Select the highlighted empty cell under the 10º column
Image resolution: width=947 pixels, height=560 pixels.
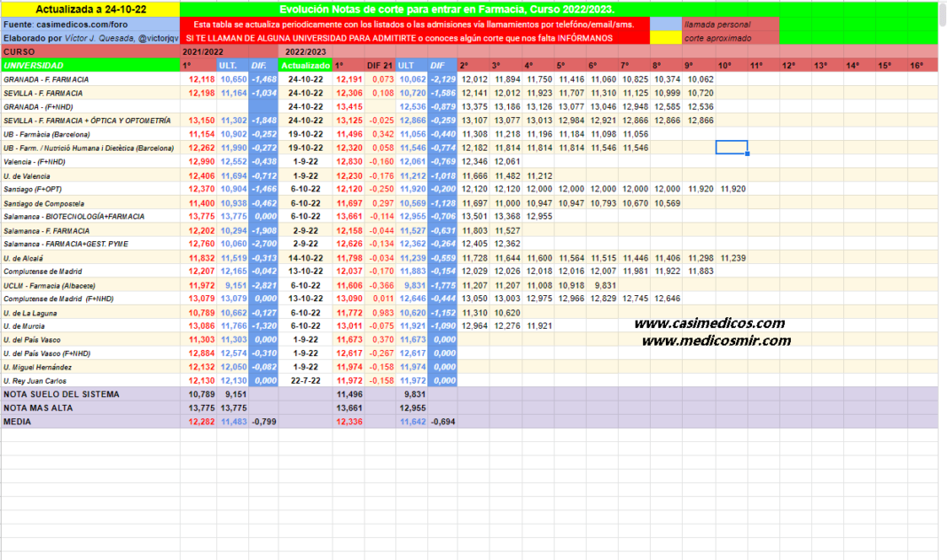point(732,147)
